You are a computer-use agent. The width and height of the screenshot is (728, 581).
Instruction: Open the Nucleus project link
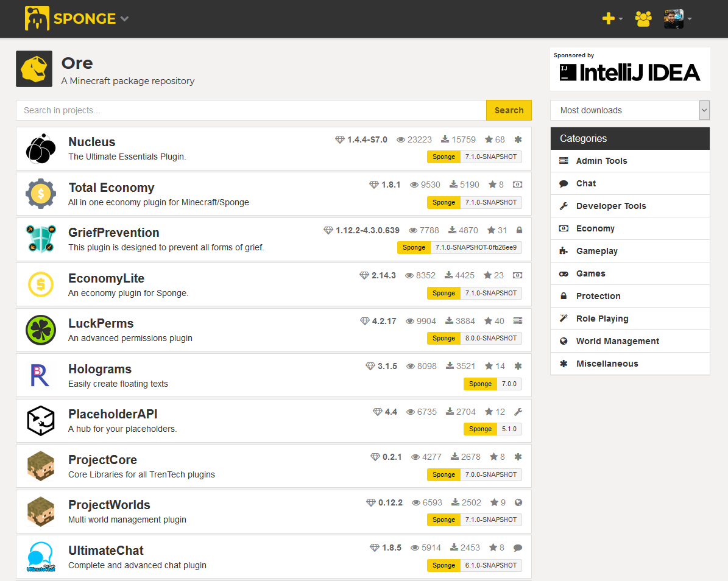92,142
